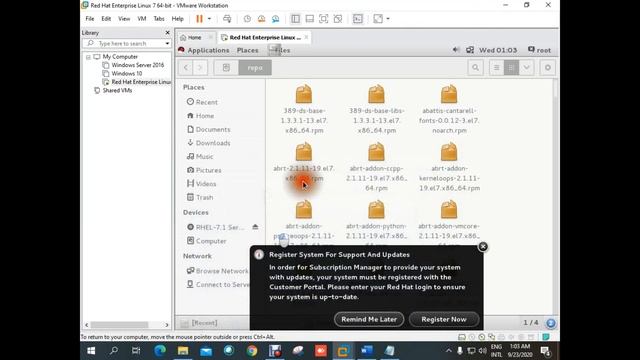Click the revert to snapshot icon
The image size is (640, 360).
tap(261, 19)
